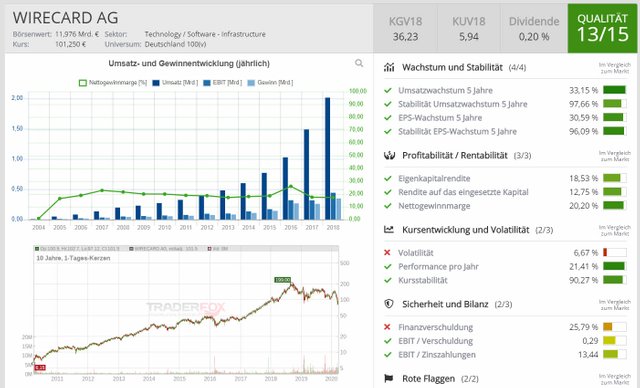Image resolution: width=640 pixels, height=388 pixels.
Task: Click the Wachstum und Stabilität (4/4) heading
Action: [x=464, y=67]
